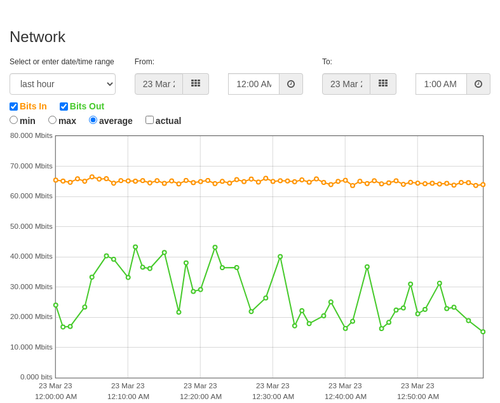Select the max radio button
The height and width of the screenshot is (403, 500).
[x=52, y=120]
